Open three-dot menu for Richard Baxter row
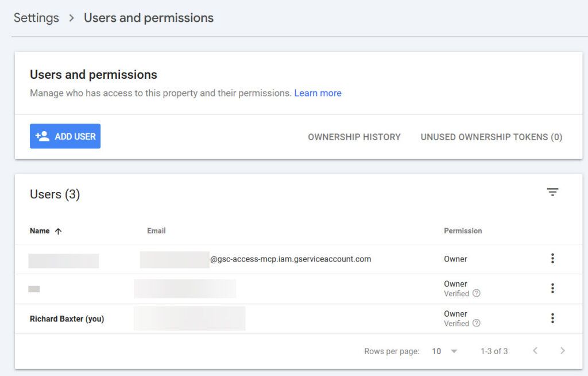Image resolution: width=588 pixels, height=376 pixels. click(x=552, y=319)
